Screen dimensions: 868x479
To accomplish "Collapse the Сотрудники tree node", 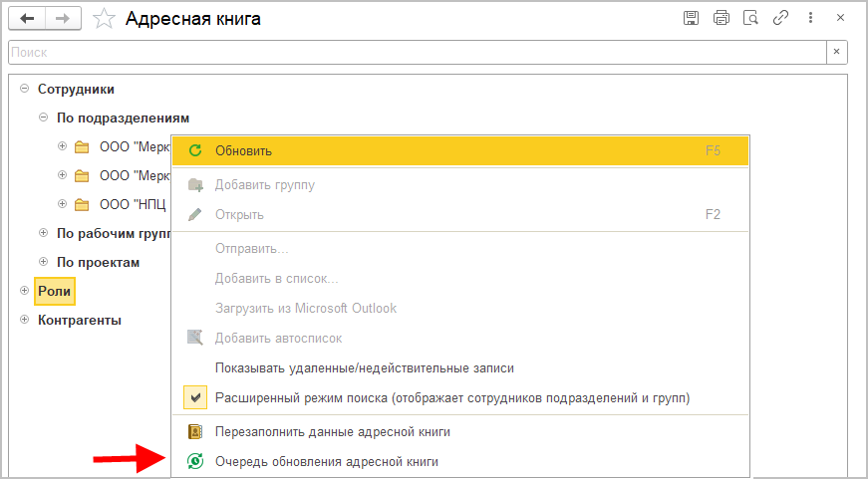I will coord(24,89).
